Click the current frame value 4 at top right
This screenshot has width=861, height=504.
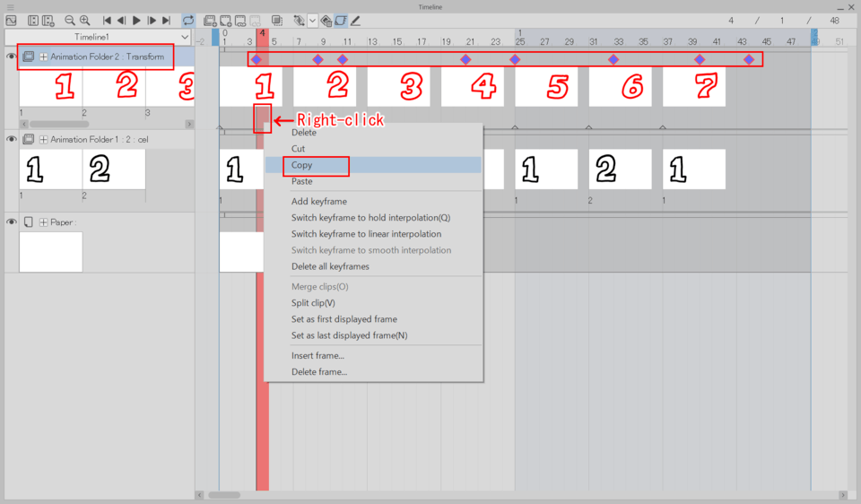tap(731, 21)
